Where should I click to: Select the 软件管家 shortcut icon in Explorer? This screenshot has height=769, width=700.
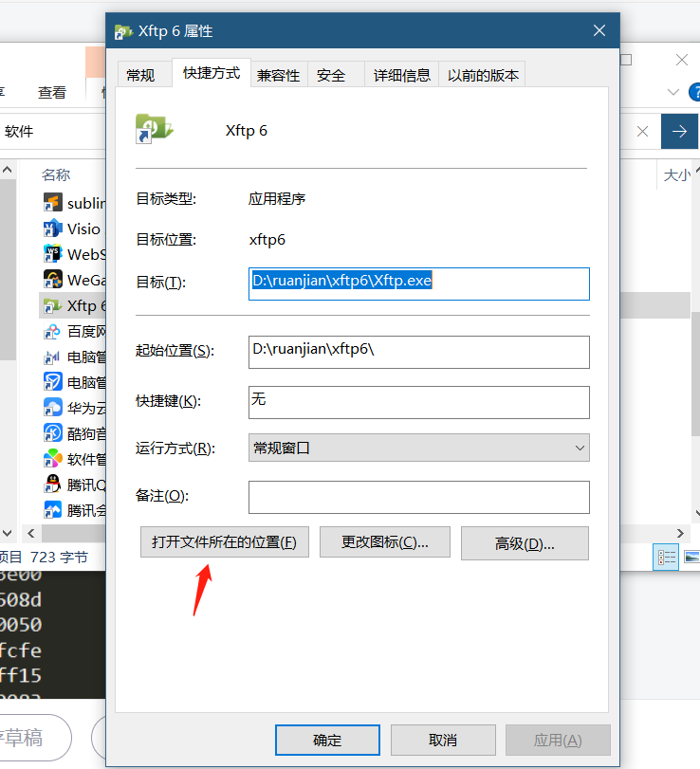tap(52, 459)
